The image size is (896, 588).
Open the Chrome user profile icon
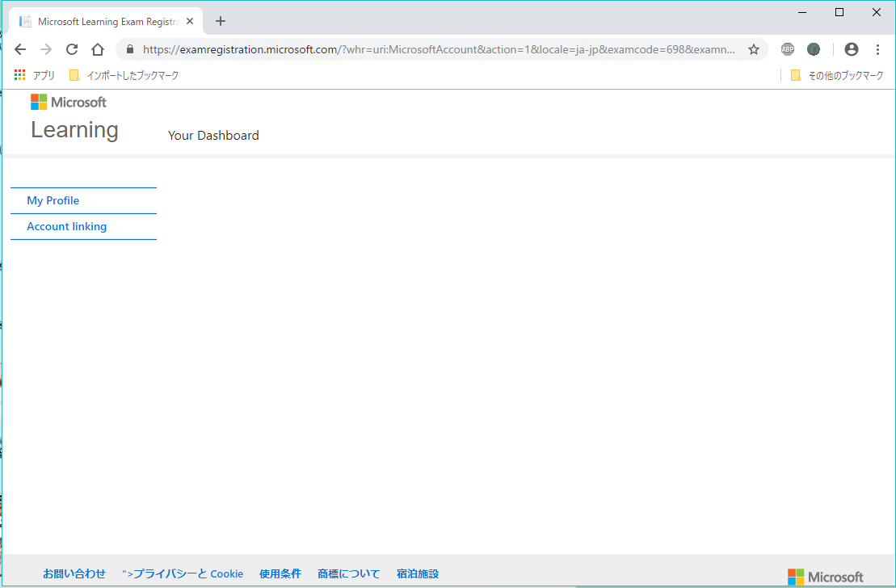851,50
